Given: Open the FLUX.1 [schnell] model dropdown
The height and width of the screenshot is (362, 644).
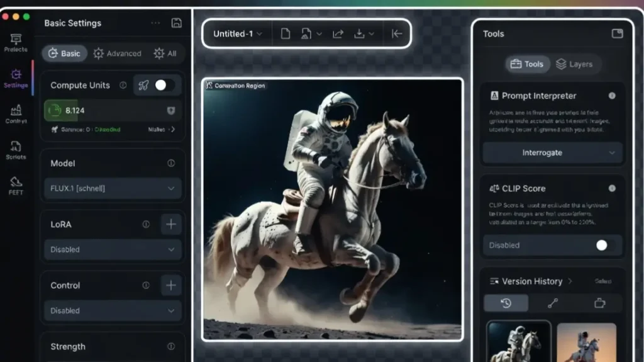Looking at the screenshot, I should pos(113,188).
